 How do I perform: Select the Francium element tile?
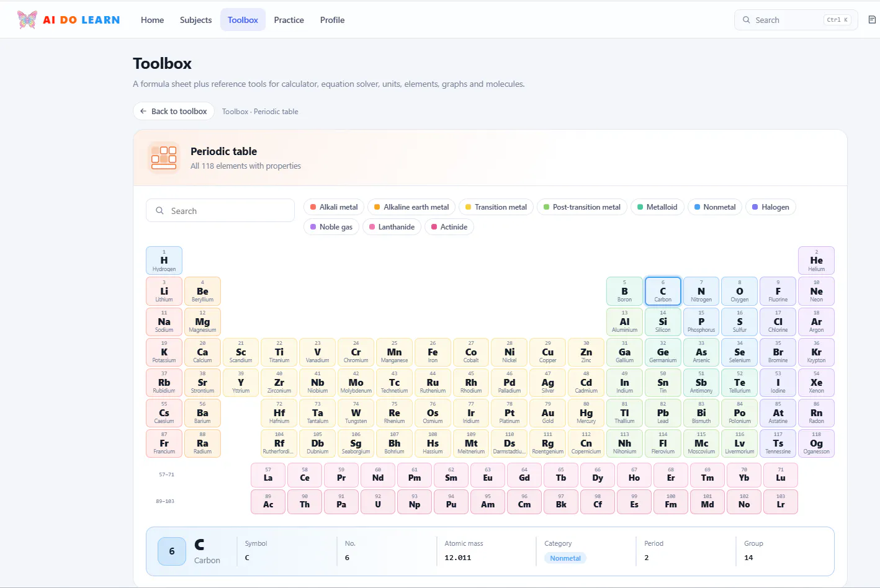click(x=164, y=443)
